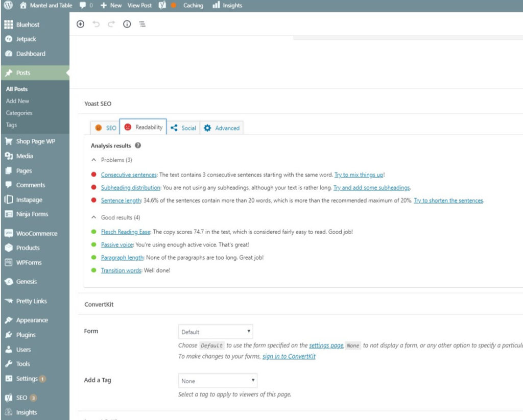The height and width of the screenshot is (420, 523).
Task: Open Categories submenu item
Action: 19,113
